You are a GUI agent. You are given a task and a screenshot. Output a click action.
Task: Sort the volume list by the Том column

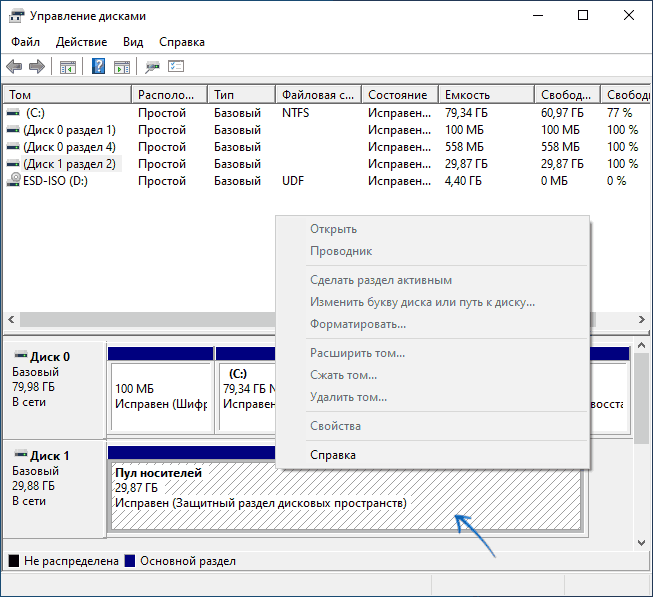(x=66, y=95)
